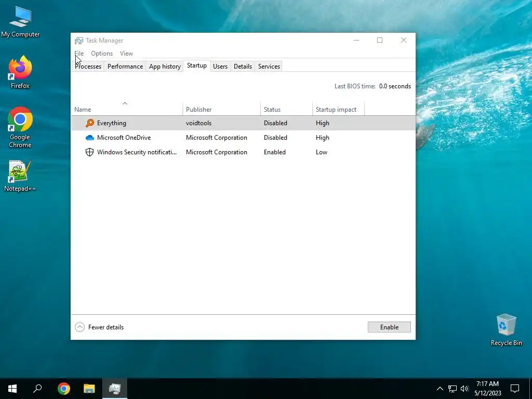Viewport: 532px width, 399px height.
Task: Open the Options menu
Action: [102, 54]
